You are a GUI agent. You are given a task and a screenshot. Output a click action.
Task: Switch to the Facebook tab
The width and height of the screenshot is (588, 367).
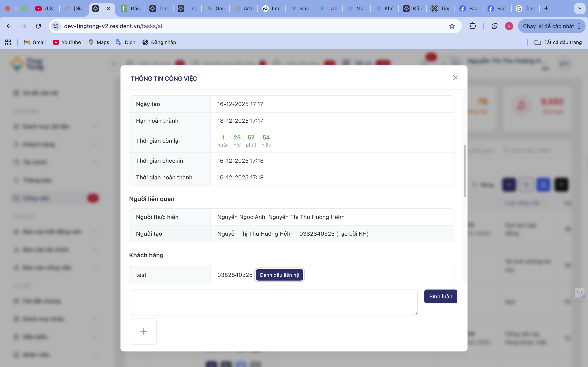click(x=469, y=9)
